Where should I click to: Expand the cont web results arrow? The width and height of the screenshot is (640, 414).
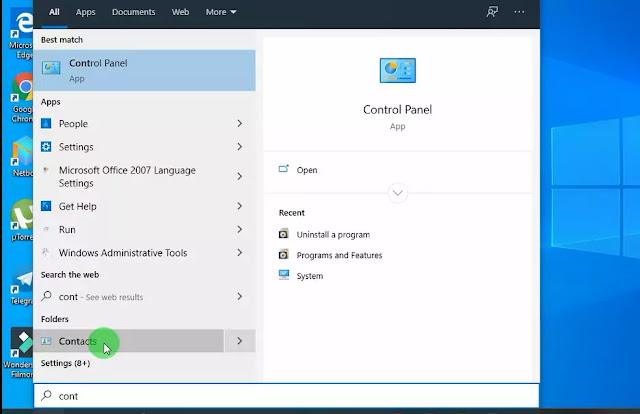[x=240, y=296]
